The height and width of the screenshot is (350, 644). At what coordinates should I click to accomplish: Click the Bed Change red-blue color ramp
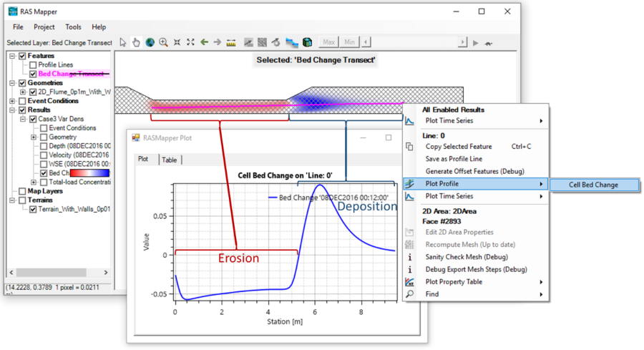(x=89, y=173)
